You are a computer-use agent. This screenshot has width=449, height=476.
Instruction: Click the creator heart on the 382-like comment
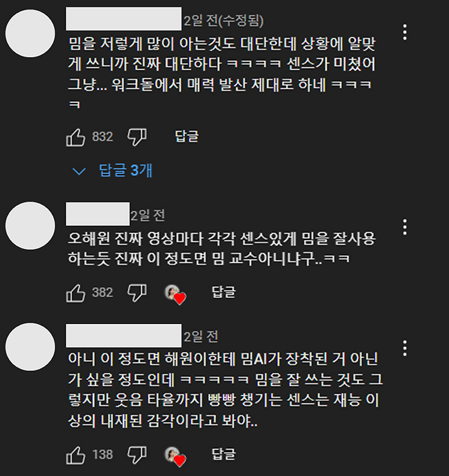[175, 294]
